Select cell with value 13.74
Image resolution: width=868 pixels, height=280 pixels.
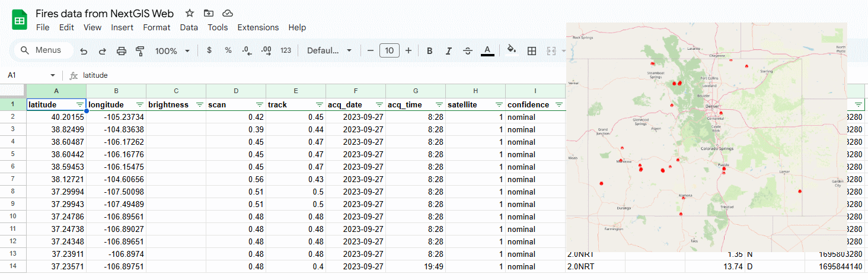coord(715,266)
